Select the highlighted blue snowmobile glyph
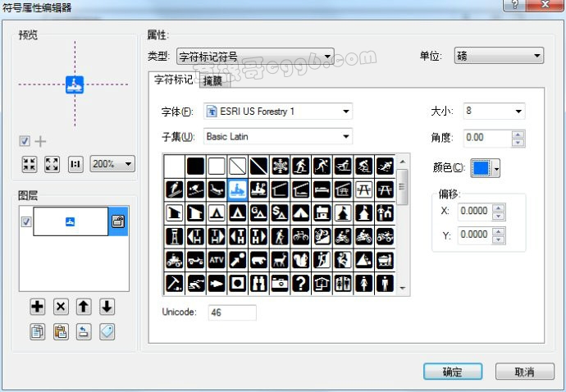Image resolution: width=566 pixels, height=392 pixels. (x=238, y=189)
